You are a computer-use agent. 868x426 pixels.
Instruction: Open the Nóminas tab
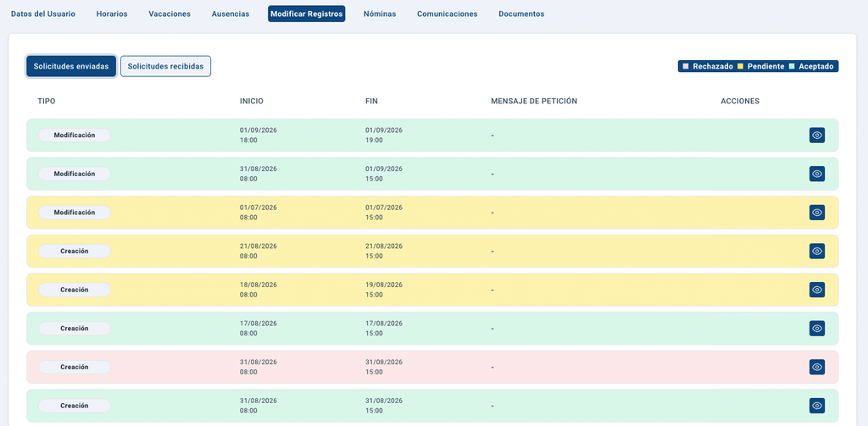[380, 14]
